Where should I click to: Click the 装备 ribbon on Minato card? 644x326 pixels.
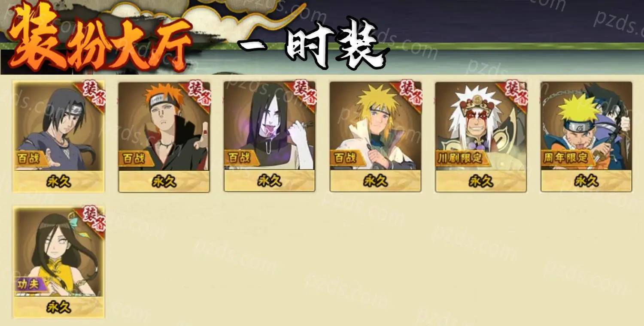tap(408, 92)
